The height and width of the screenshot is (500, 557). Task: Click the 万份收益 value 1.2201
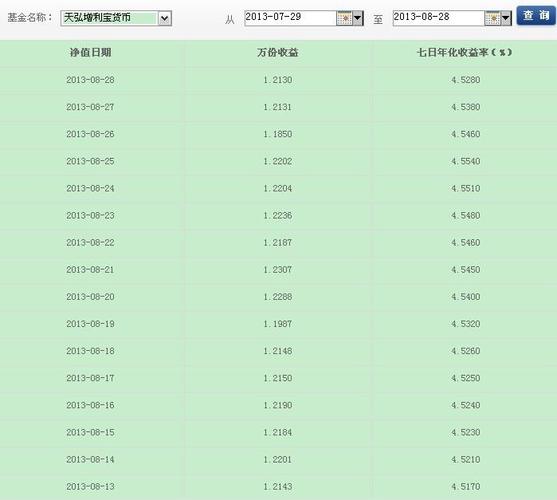point(278,459)
